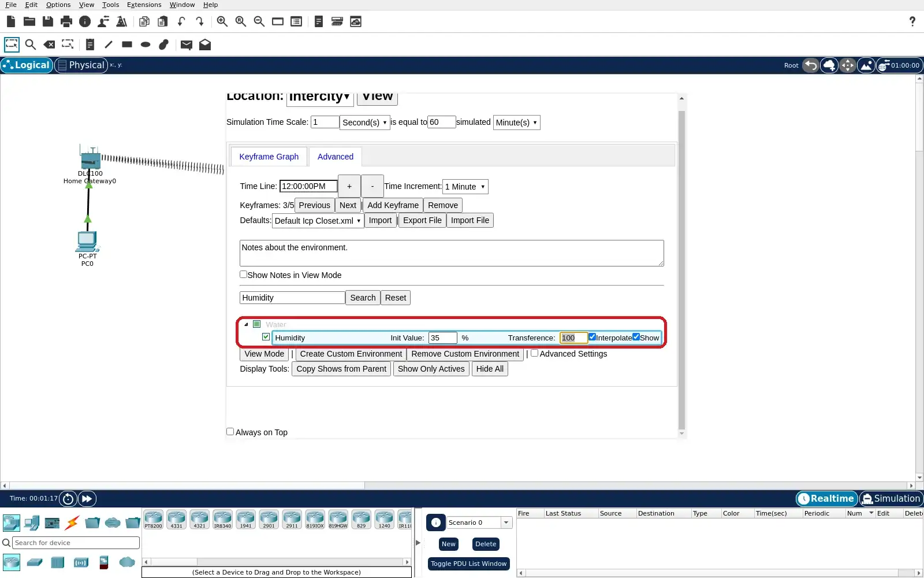
Task: Click the Fast Forward Time button
Action: [x=87, y=499]
